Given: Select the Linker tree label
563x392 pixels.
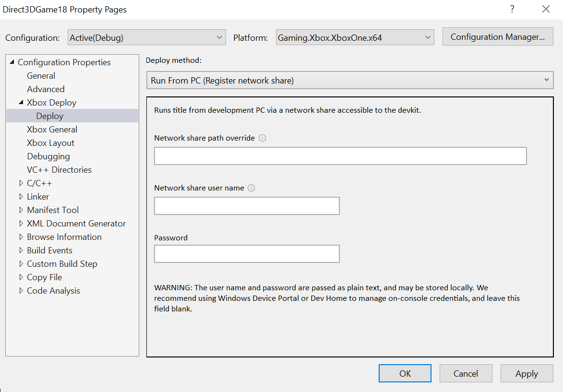Looking at the screenshot, I should [38, 197].
